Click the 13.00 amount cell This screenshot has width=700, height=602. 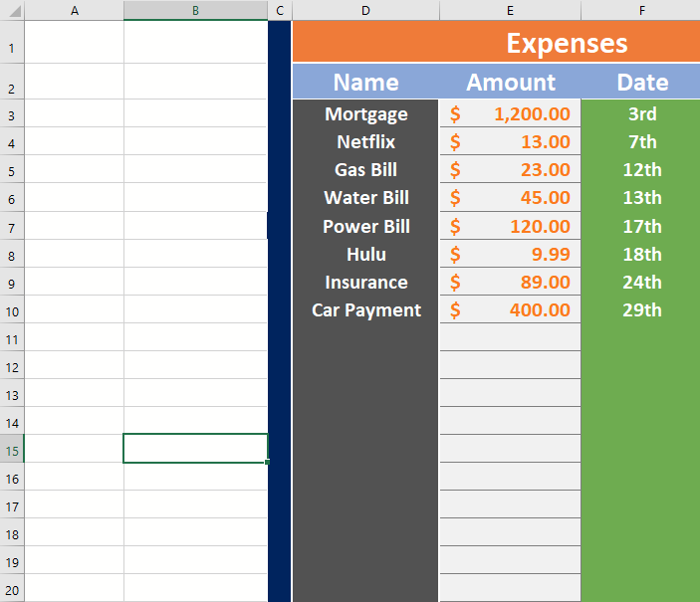pos(510,141)
